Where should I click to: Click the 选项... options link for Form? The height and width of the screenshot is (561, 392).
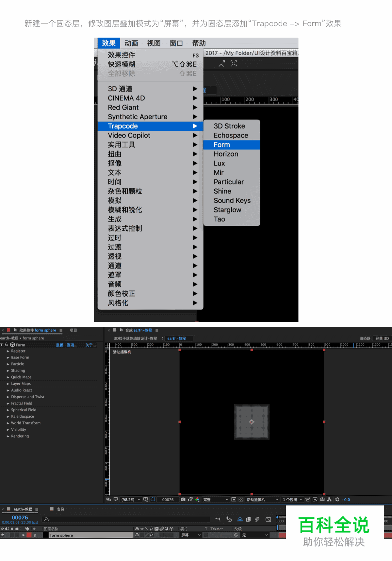72,345
